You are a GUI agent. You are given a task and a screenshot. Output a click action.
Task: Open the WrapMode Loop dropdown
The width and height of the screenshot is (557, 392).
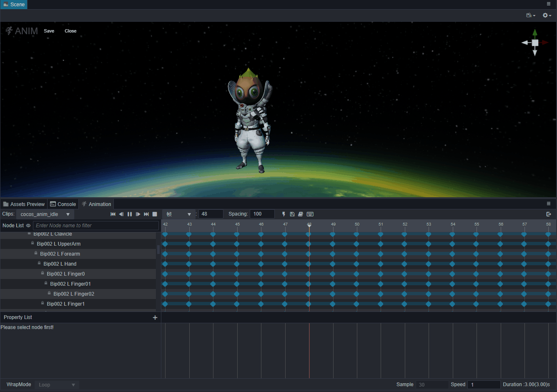click(57, 385)
